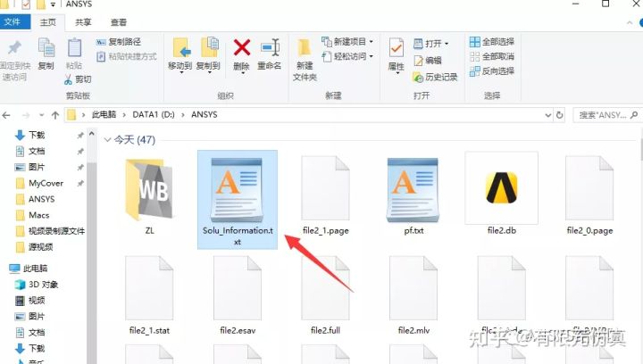
Task: Go forward with the forward arrow
Action: (x=26, y=115)
